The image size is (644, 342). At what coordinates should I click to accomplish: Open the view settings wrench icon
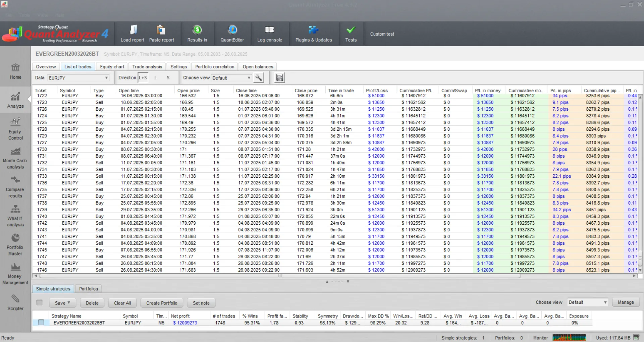tap(258, 78)
